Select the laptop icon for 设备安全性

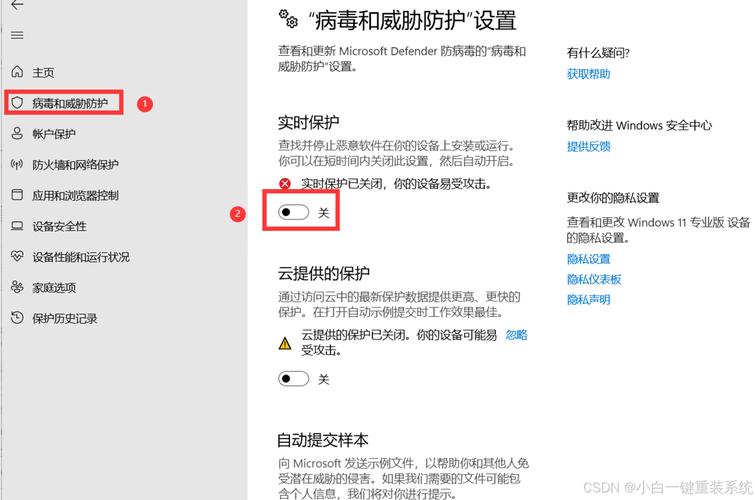pyautogui.click(x=17, y=226)
